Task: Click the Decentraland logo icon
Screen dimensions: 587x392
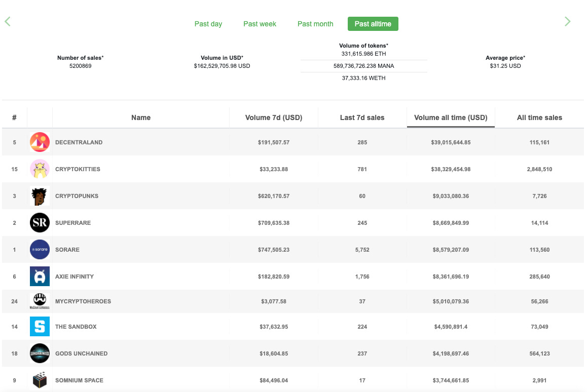Action: (40, 142)
